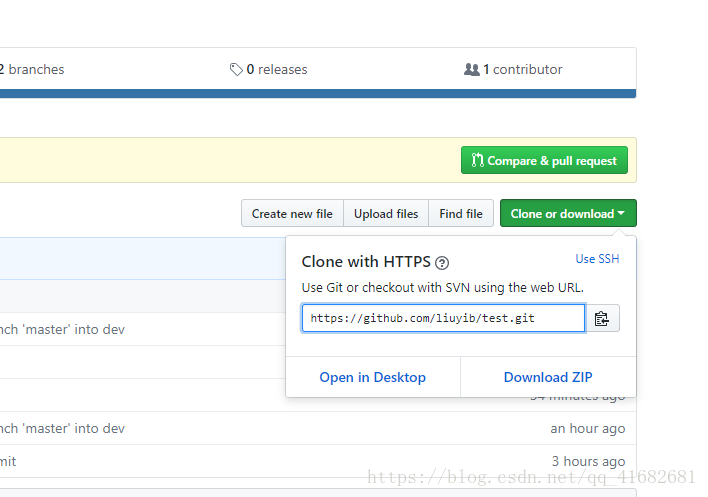The width and height of the screenshot is (708, 497).
Task: Expand the Clone or download dropdown
Action: [568, 214]
